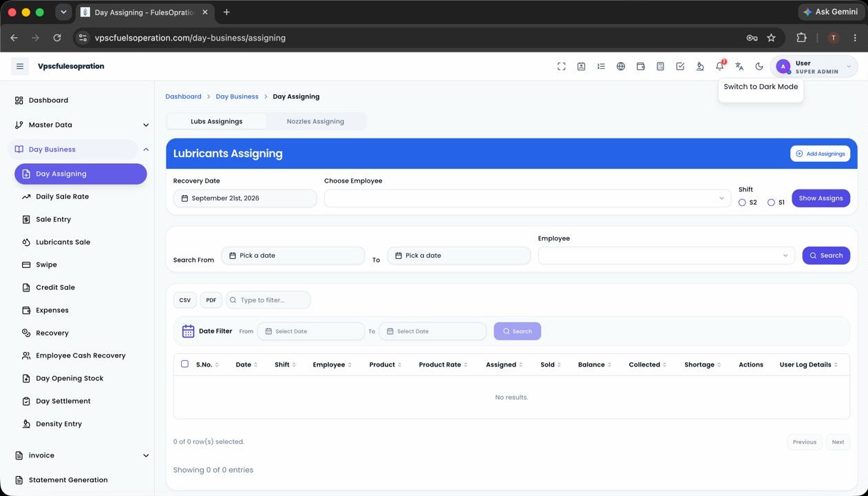Open the notifications bell
This screenshot has height=496, width=868.
719,66
